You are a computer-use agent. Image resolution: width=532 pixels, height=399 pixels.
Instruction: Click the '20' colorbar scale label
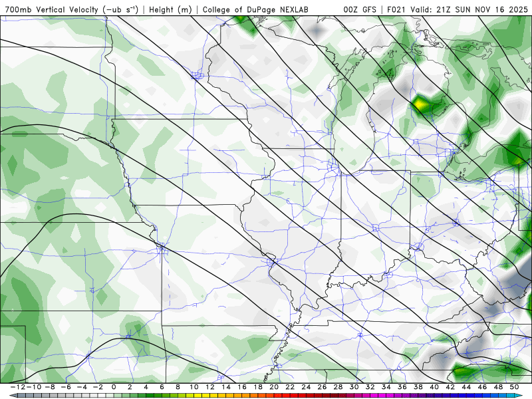[274, 387]
